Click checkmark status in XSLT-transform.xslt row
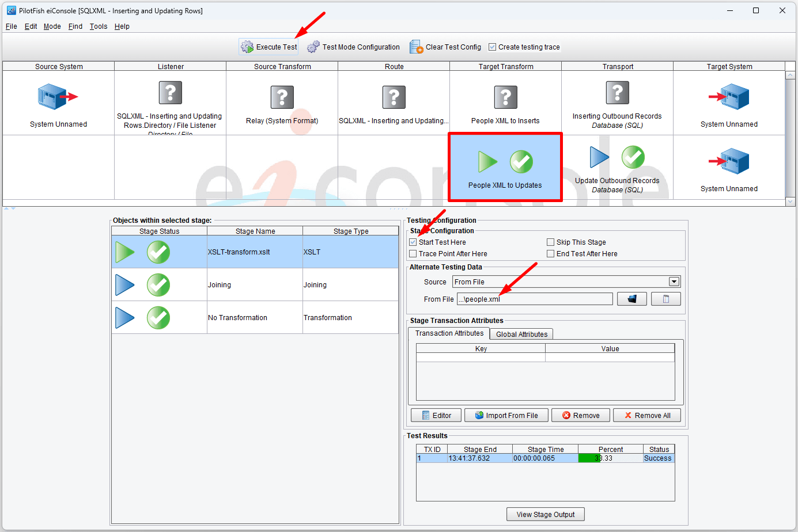Image resolution: width=798 pixels, height=532 pixels. pos(158,252)
